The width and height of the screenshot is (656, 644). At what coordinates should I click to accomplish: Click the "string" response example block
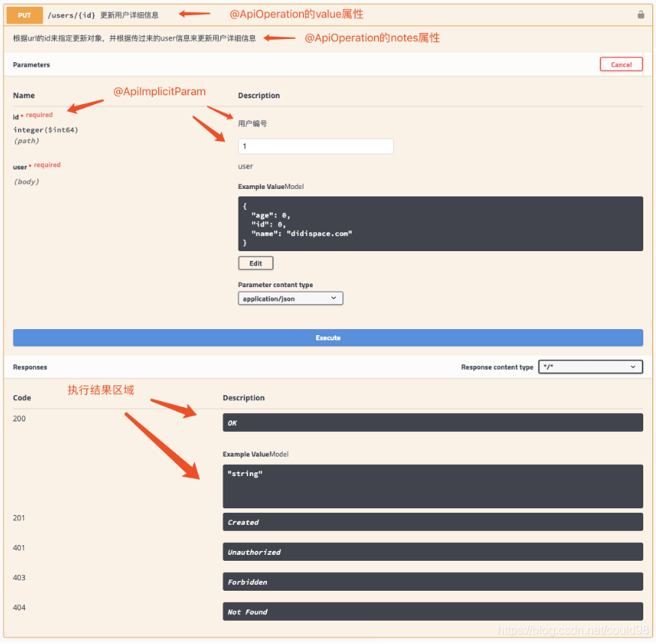tap(433, 487)
